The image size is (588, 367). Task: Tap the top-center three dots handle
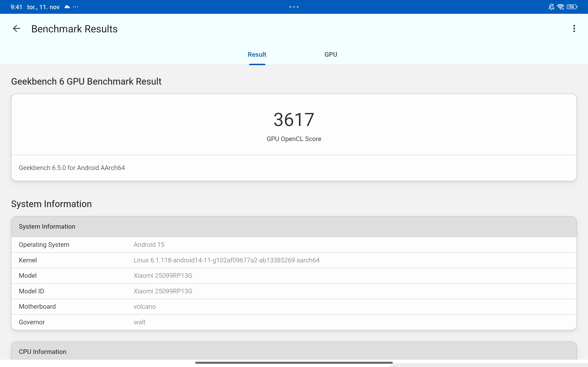pyautogui.click(x=294, y=7)
